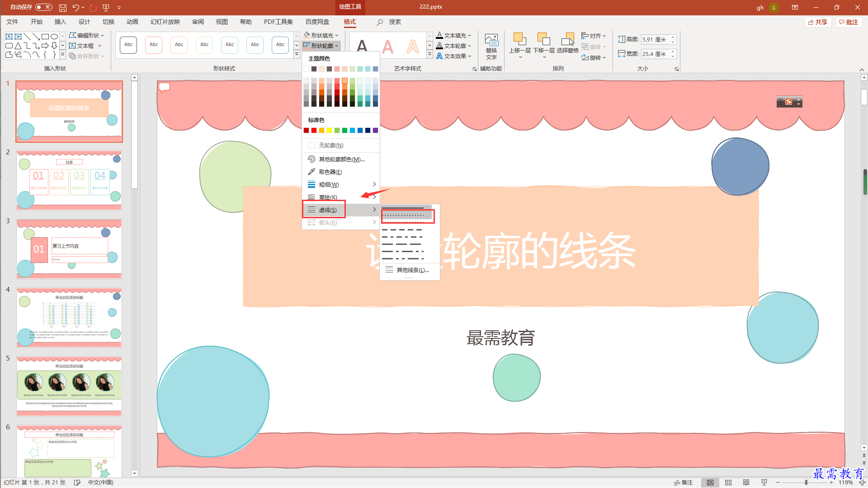Click the Text Box (文本框) button
The image size is (868, 488).
(x=85, y=46)
